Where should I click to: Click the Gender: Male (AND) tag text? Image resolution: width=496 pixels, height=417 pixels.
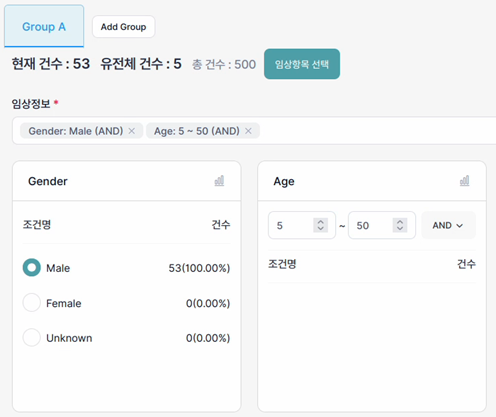pos(76,131)
